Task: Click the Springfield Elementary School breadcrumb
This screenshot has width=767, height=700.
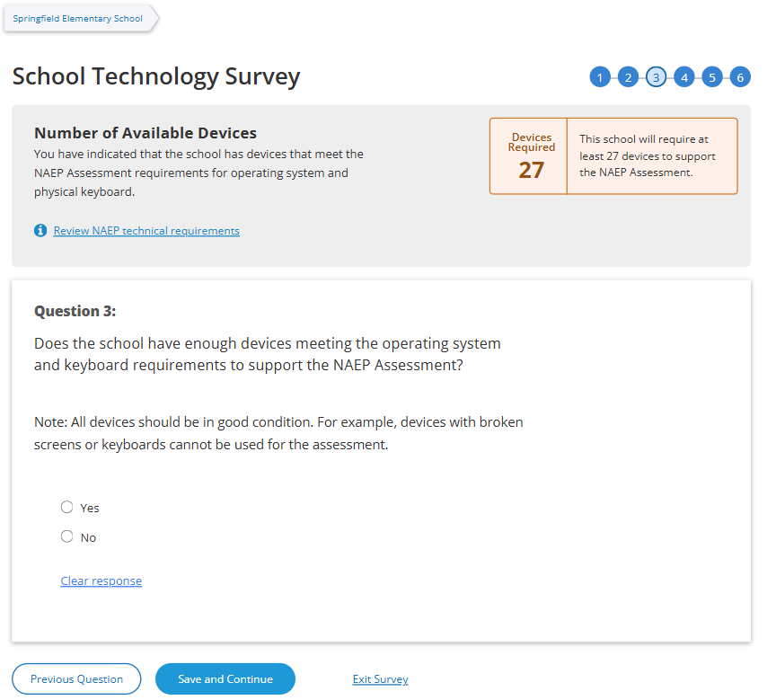Action: (x=78, y=18)
